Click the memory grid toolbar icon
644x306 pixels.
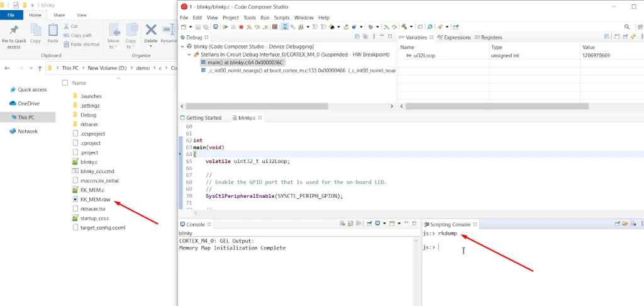click(x=274, y=26)
